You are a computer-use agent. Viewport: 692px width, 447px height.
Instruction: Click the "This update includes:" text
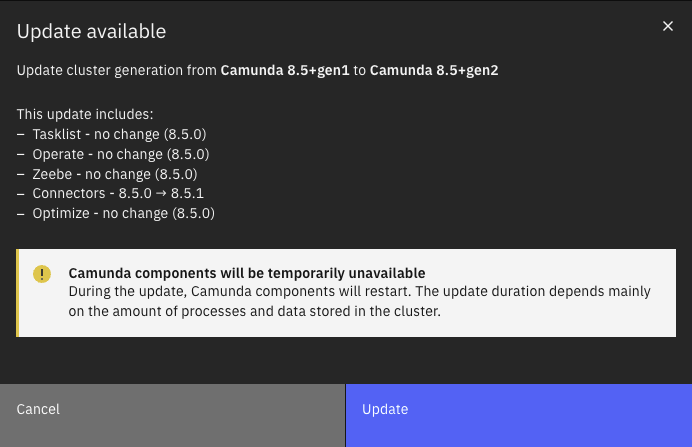(85, 114)
